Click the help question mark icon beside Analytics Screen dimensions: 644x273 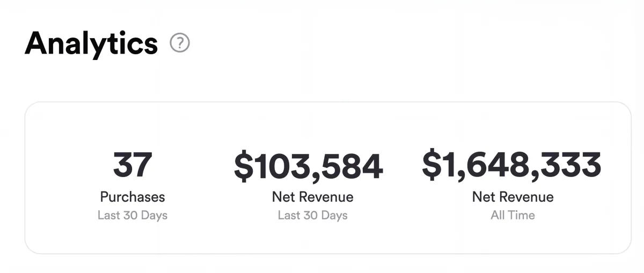tap(180, 43)
